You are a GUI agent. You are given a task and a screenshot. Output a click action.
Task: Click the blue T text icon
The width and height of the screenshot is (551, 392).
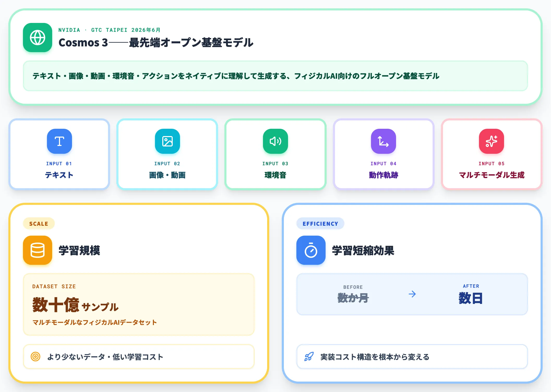pyautogui.click(x=59, y=141)
